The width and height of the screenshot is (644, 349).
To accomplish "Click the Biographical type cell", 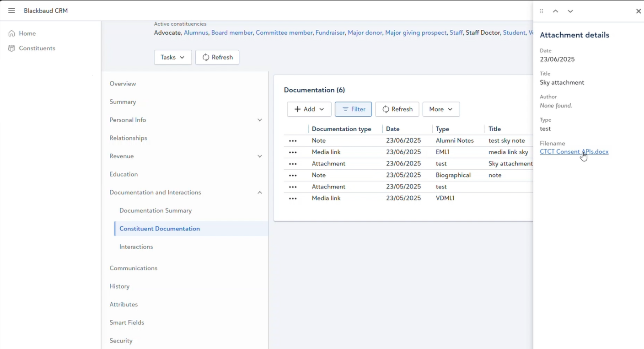I will 453,175.
